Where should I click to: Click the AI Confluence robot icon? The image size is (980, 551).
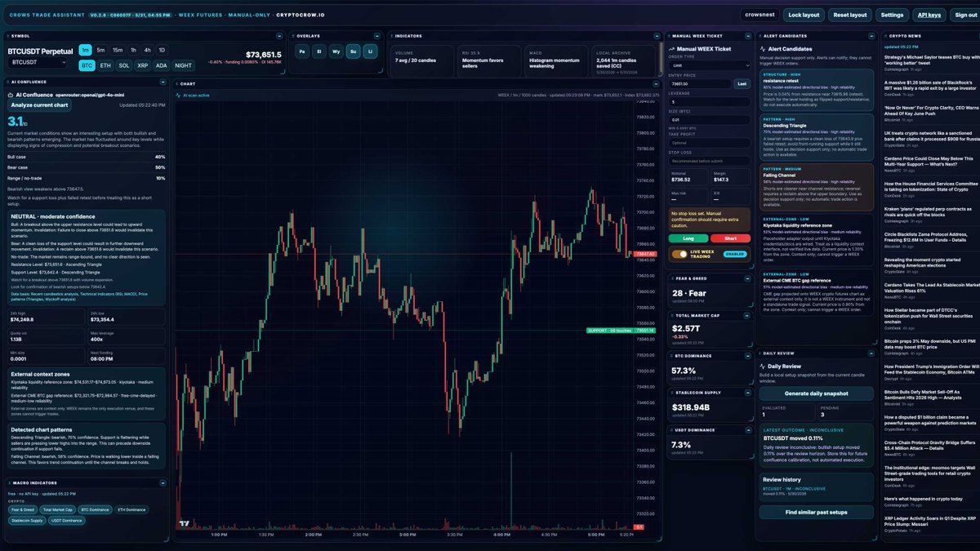click(x=11, y=95)
